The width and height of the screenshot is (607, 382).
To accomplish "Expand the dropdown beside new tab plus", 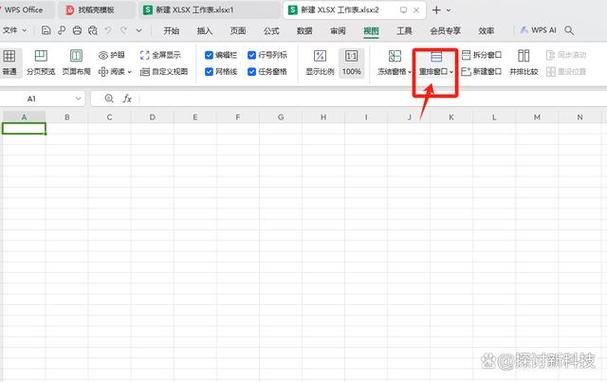I will click(x=449, y=10).
